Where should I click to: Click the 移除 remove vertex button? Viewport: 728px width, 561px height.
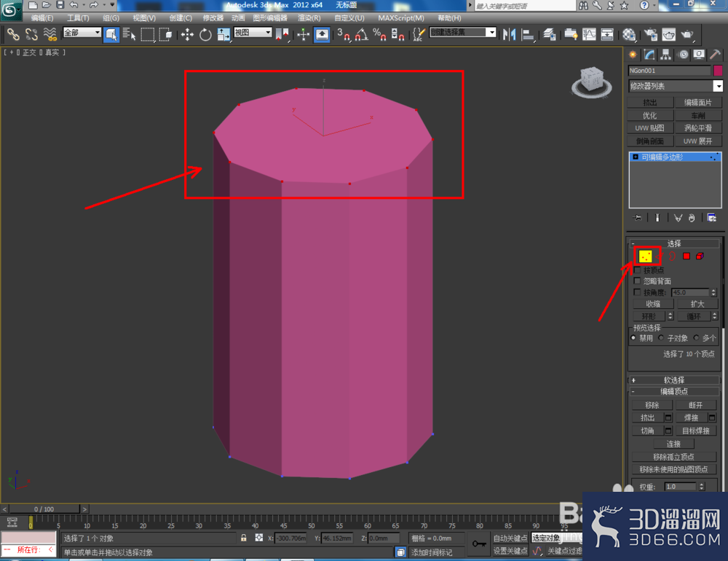click(652, 405)
